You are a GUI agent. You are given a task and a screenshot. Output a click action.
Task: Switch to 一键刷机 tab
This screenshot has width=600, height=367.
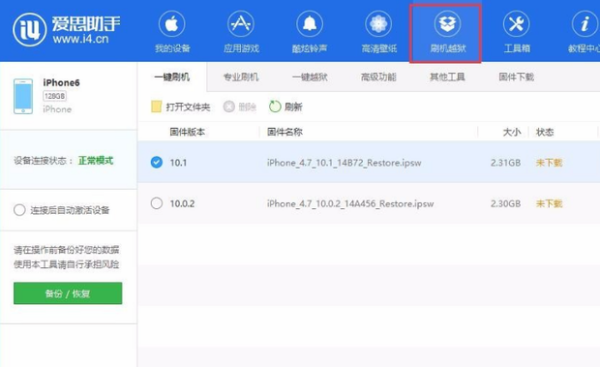[x=172, y=77]
